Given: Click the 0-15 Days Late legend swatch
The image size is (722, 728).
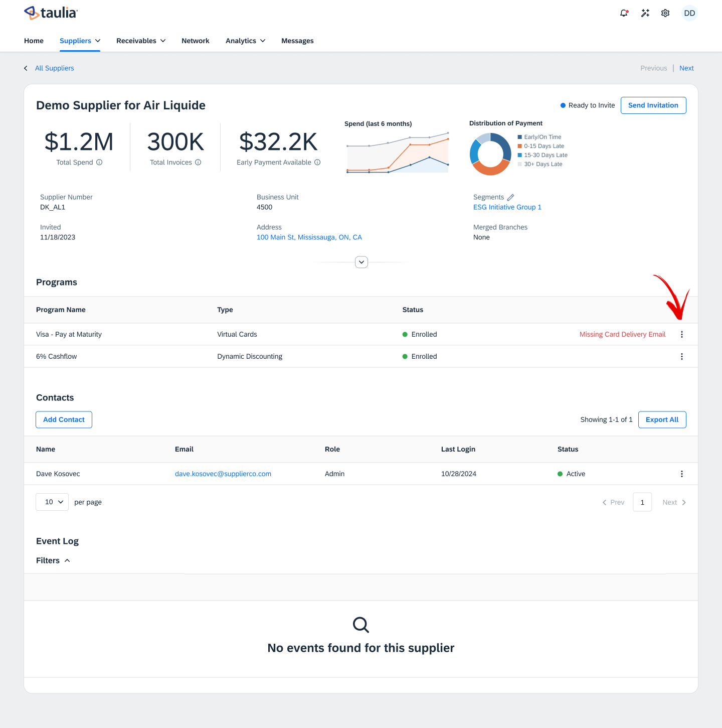Looking at the screenshot, I should (520, 146).
